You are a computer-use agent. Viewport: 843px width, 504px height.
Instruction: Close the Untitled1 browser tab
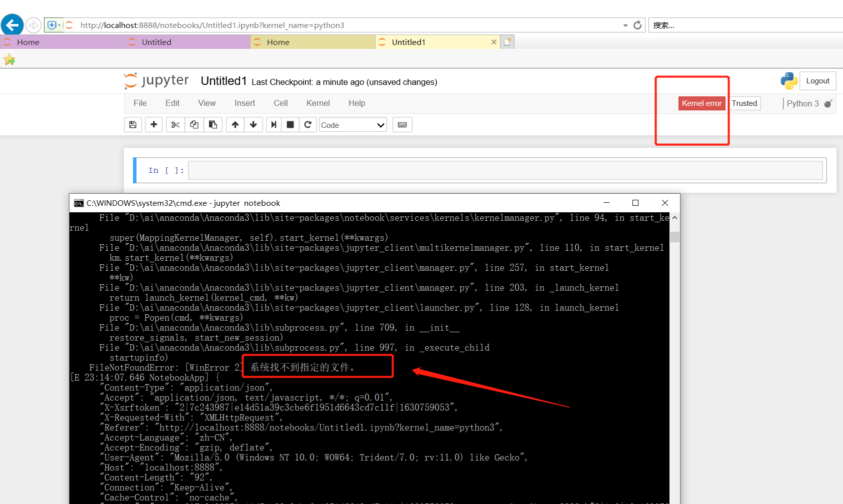tap(494, 42)
